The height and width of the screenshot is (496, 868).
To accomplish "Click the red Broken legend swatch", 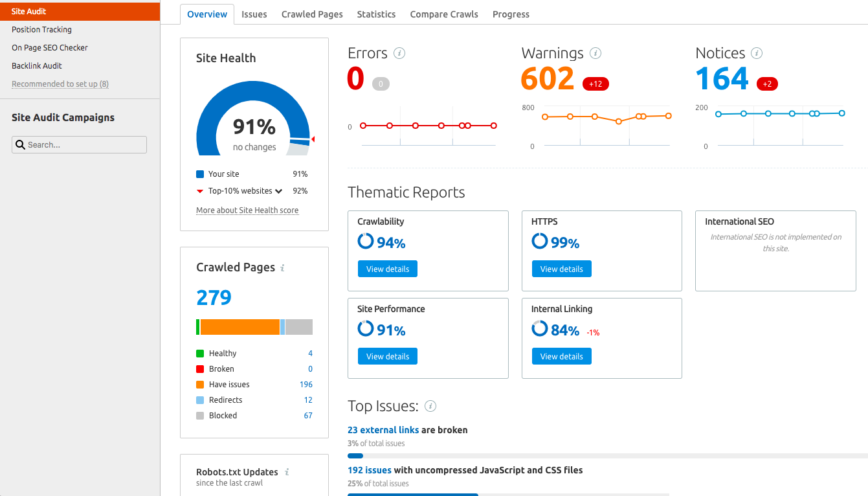I will [x=200, y=369].
